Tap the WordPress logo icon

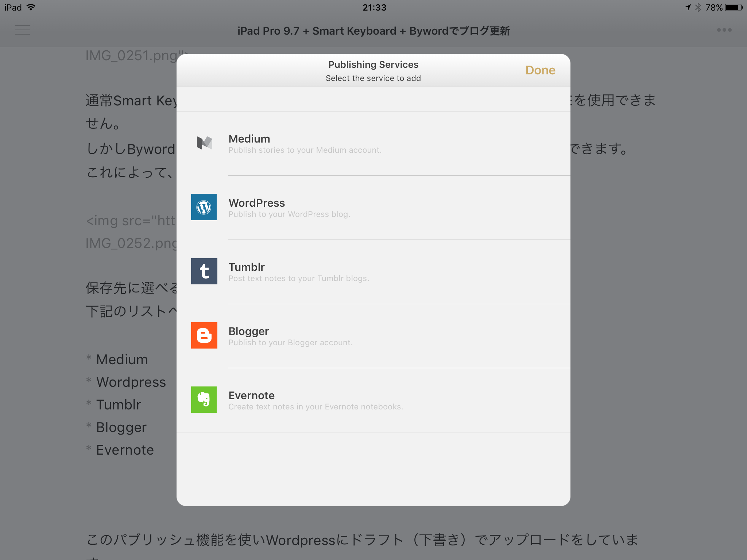[x=204, y=207]
